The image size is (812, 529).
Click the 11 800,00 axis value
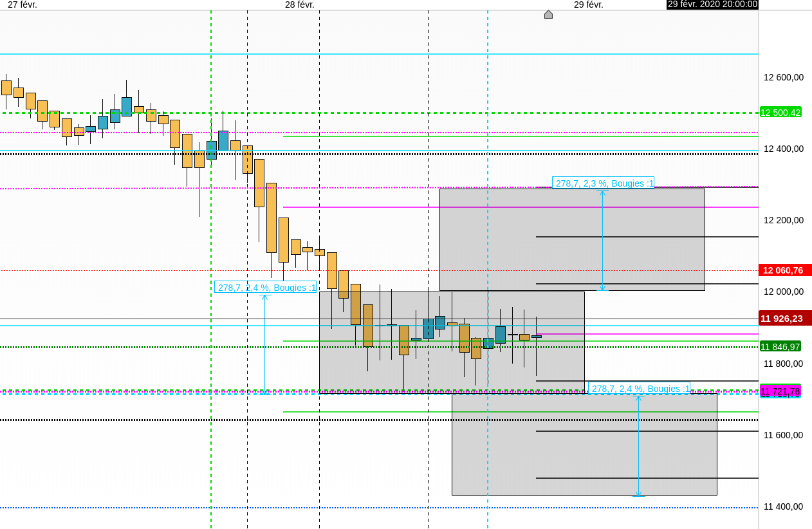783,364
